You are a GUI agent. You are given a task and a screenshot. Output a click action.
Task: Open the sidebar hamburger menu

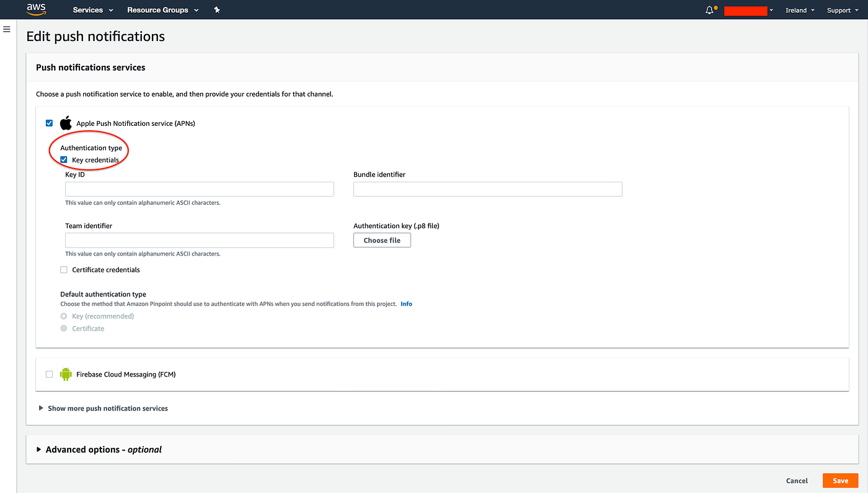(6, 29)
